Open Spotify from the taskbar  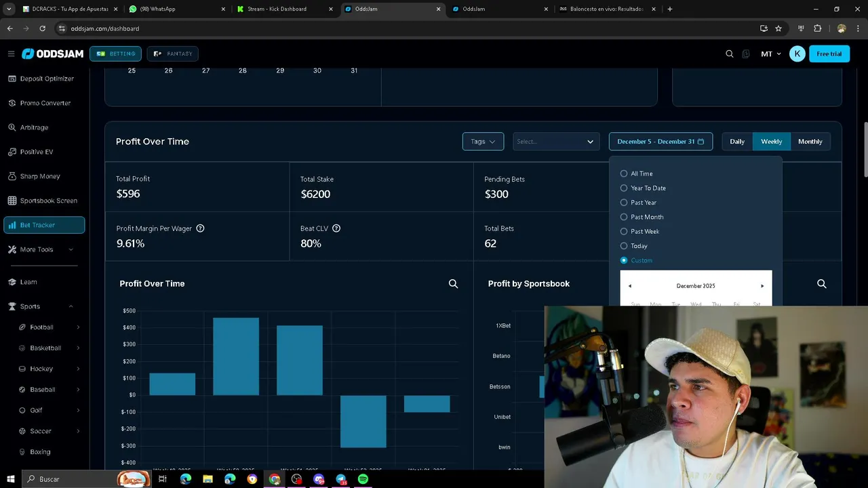tap(363, 479)
